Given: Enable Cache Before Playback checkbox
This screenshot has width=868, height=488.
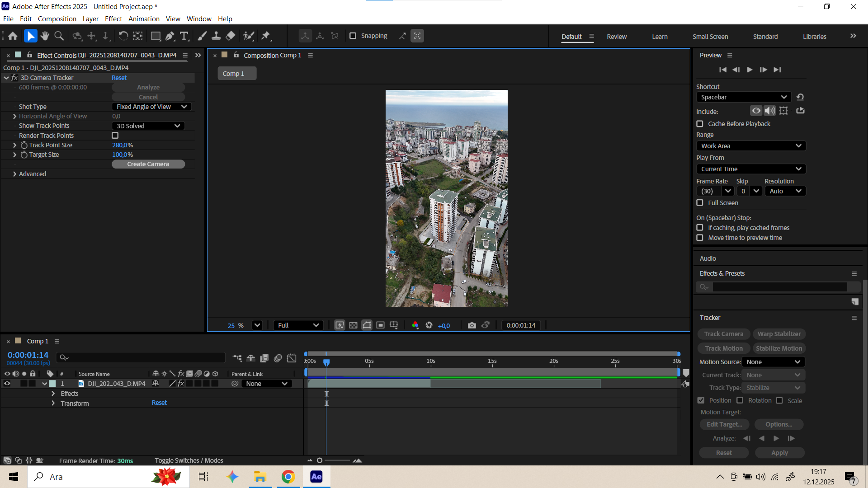Looking at the screenshot, I should [x=700, y=124].
